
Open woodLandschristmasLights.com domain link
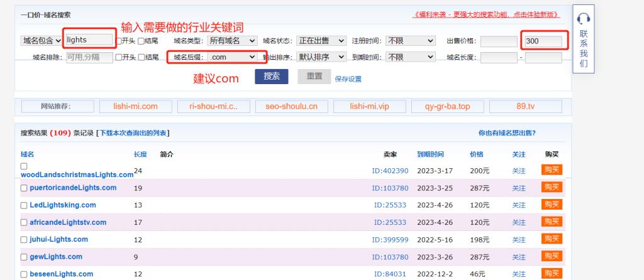point(77,175)
